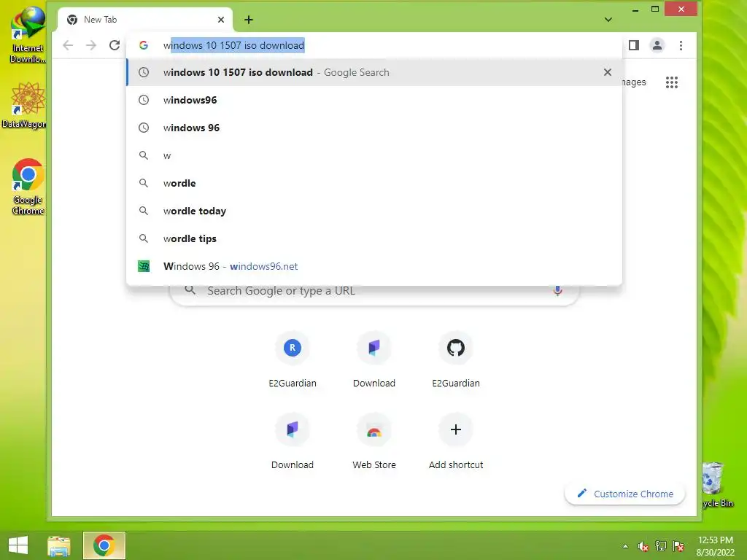The image size is (747, 560).
Task: Click the Google G icon in omnibox
Action: pyautogui.click(x=144, y=45)
